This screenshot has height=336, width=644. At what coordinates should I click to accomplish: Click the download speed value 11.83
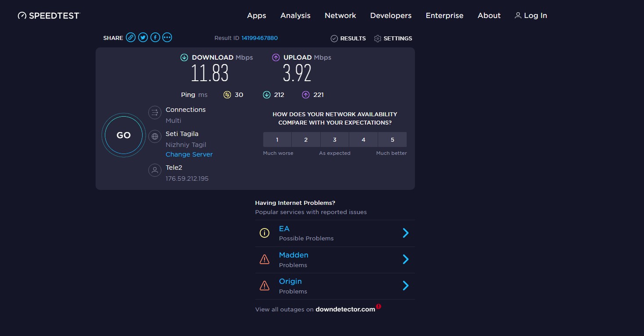click(x=210, y=73)
